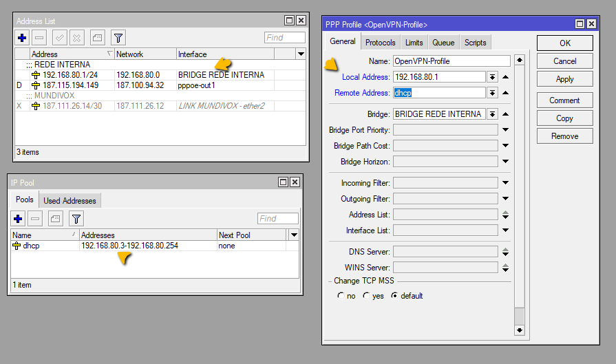Select the 187.111.26.14/30 disabled address icon

point(36,106)
